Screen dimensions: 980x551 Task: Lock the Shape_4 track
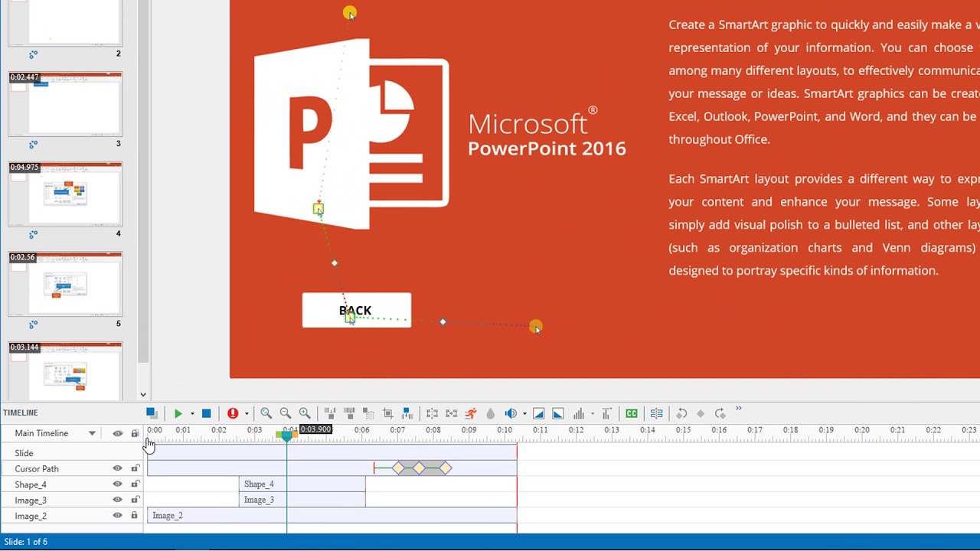click(135, 484)
